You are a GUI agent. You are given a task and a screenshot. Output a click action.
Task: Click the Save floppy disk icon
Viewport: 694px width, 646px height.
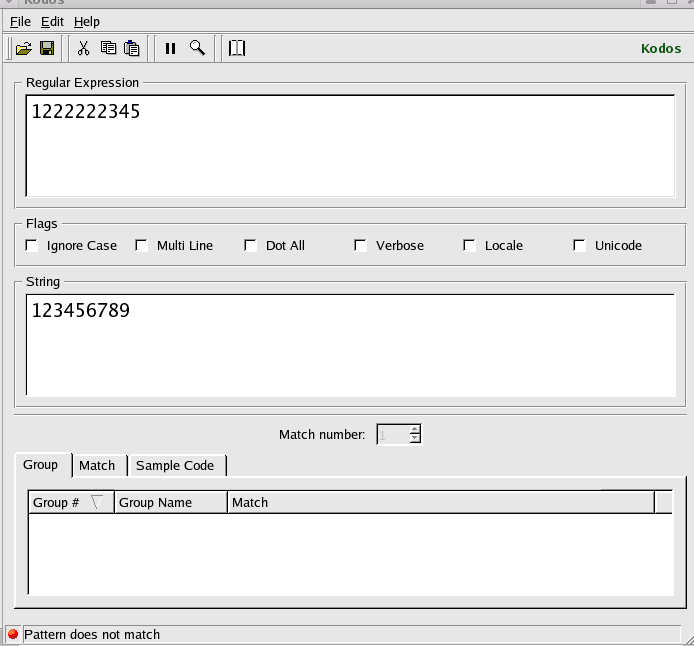[x=47, y=48]
